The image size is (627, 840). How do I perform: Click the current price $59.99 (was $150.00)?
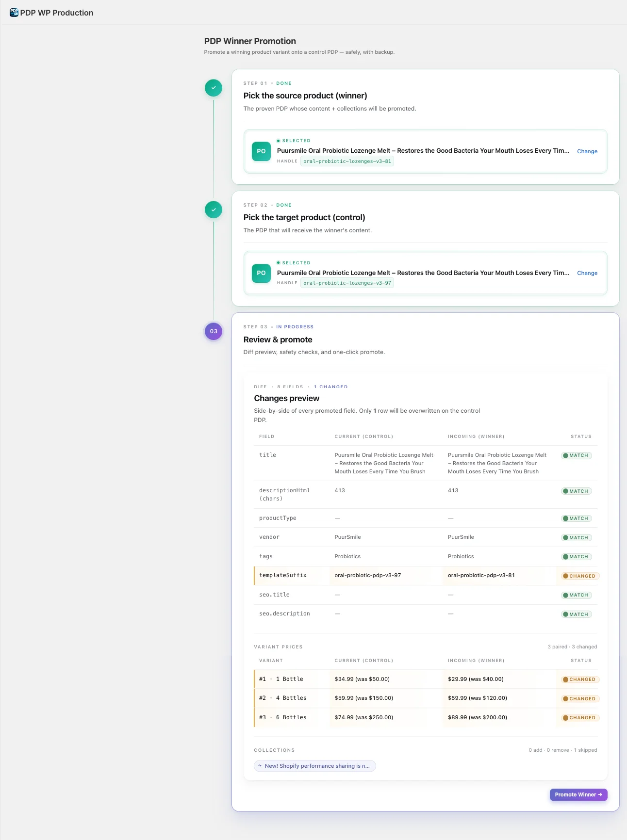pos(364,698)
